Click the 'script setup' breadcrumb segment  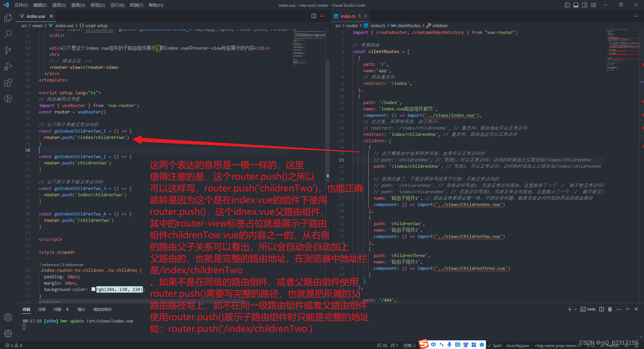pyautogui.click(x=96, y=26)
